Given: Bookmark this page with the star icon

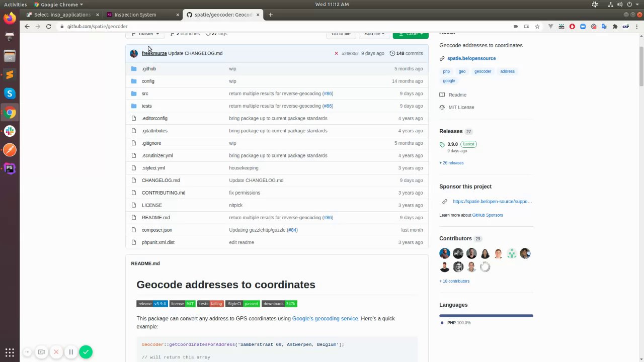Looking at the screenshot, I should click(x=537, y=26).
